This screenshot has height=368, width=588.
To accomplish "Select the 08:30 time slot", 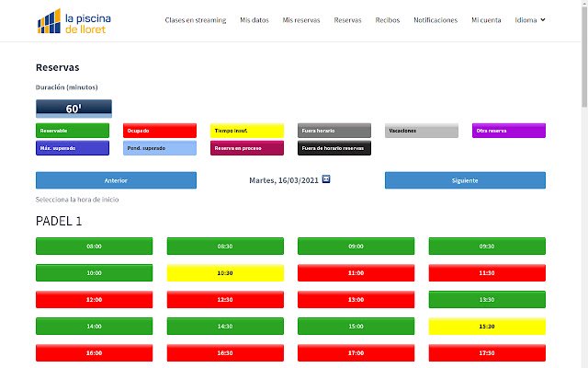I will tap(225, 247).
